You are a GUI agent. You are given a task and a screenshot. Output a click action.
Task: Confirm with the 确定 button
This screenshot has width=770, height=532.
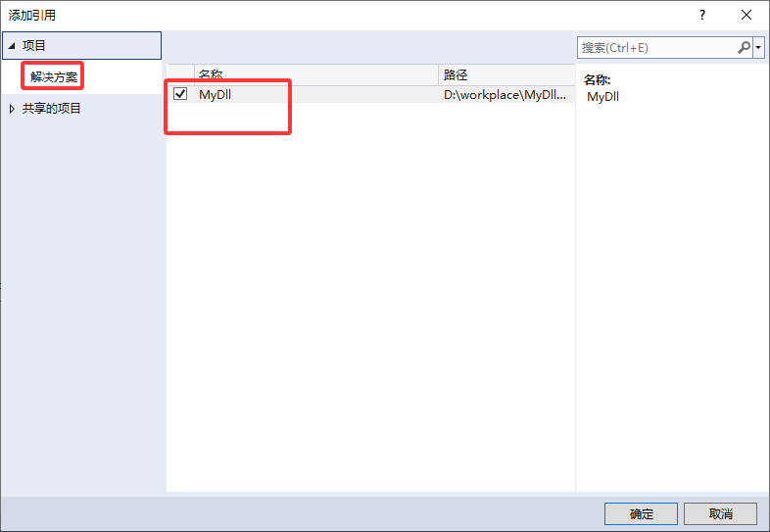coord(641,513)
